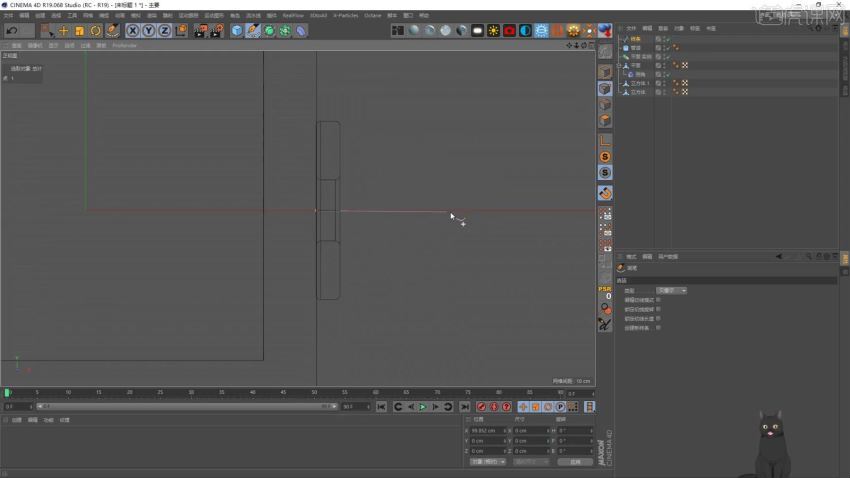Image resolution: width=850 pixels, height=478 pixels.
Task: Toggle the Autokeying red button
Action: pyautogui.click(x=494, y=406)
